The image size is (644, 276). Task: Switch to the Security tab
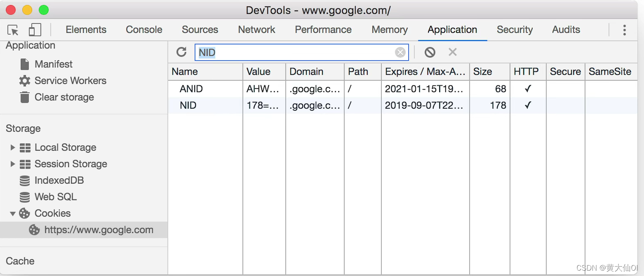(x=515, y=30)
